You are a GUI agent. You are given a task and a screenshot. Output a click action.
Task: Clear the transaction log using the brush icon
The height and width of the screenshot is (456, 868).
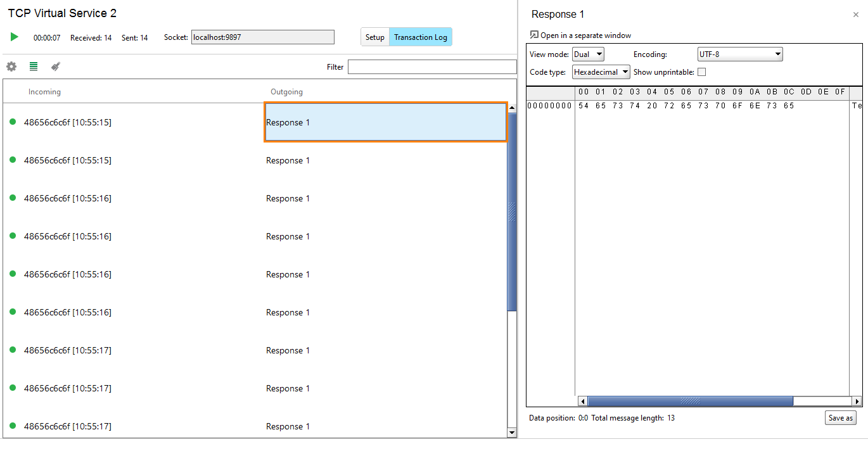click(55, 66)
